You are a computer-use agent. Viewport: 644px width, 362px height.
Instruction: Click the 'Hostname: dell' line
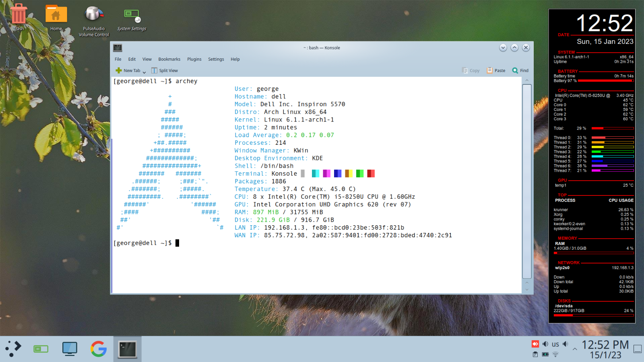pyautogui.click(x=260, y=97)
